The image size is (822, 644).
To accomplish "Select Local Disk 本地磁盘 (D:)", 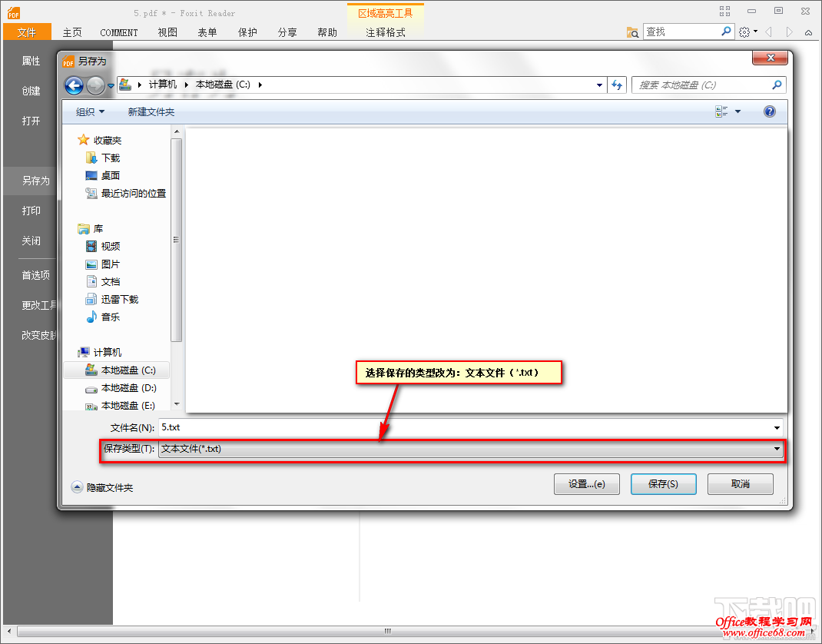I will [121, 388].
